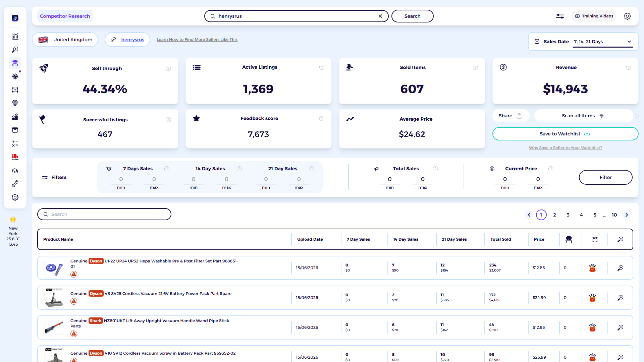Go to previous results page

pos(529,215)
